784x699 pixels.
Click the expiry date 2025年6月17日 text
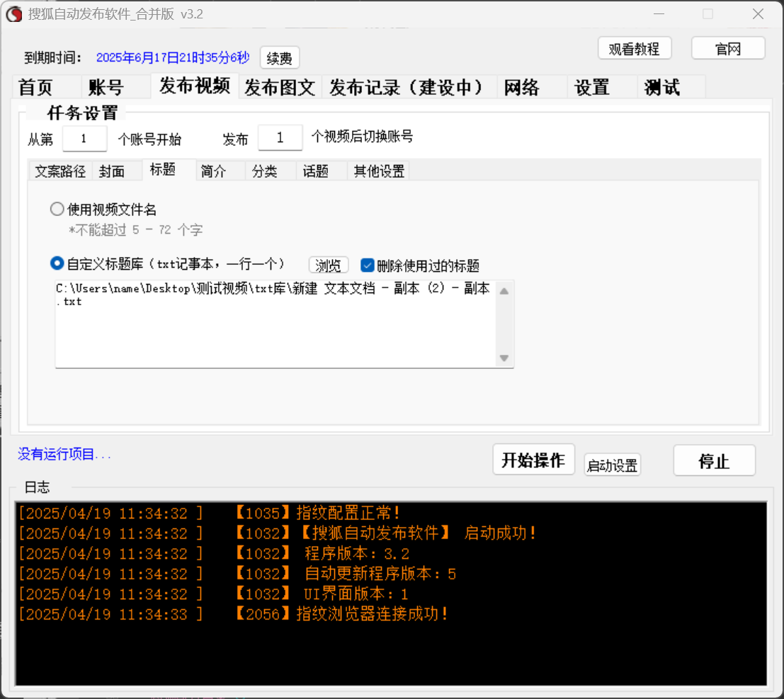click(x=173, y=57)
